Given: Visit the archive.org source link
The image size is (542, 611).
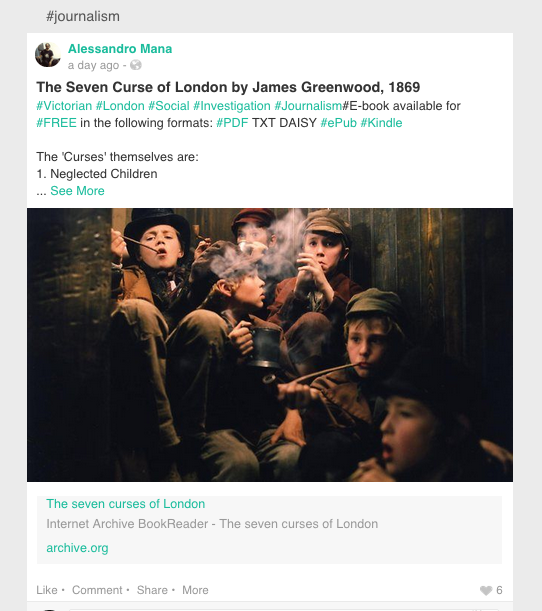Looking at the screenshot, I should click(x=77, y=547).
